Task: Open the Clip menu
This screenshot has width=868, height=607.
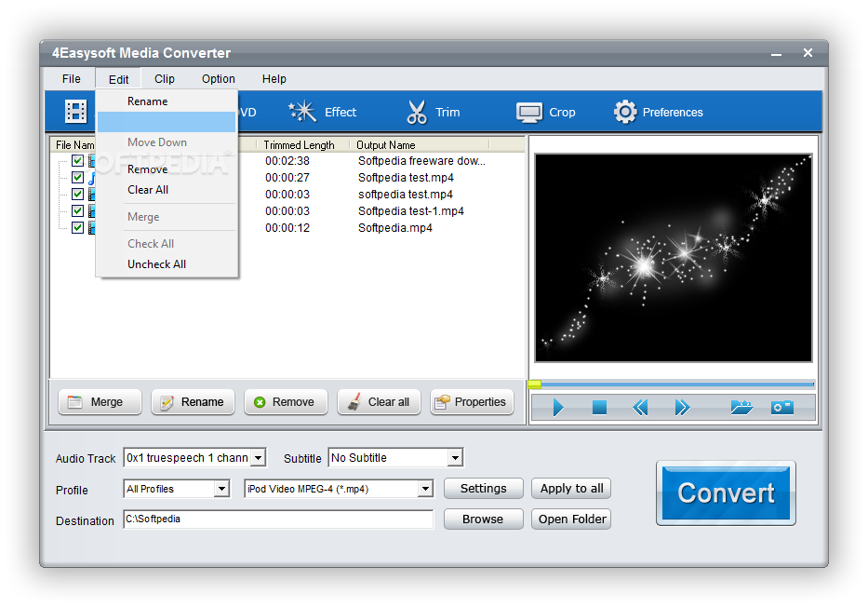Action: click(165, 78)
